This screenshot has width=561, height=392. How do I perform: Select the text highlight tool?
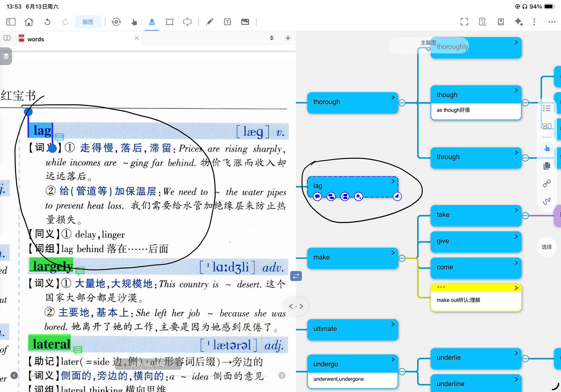[x=152, y=22]
